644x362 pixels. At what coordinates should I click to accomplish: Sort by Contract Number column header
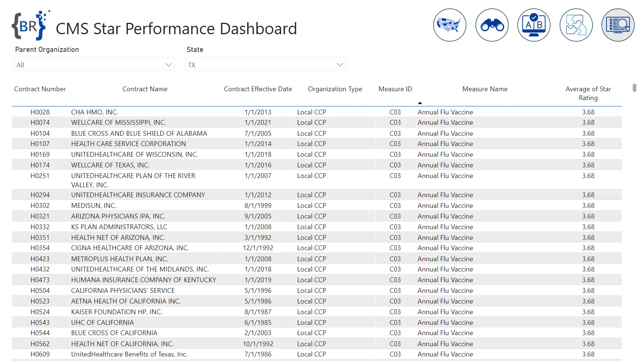(40, 89)
